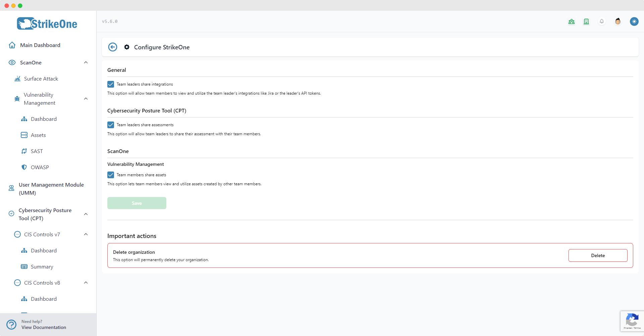Collapse the ScanOne sidebar section
The image size is (644, 336).
86,62
